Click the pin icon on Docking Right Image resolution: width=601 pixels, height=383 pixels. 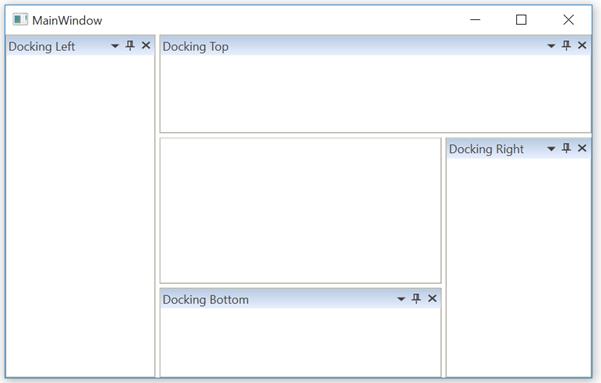[x=566, y=148]
